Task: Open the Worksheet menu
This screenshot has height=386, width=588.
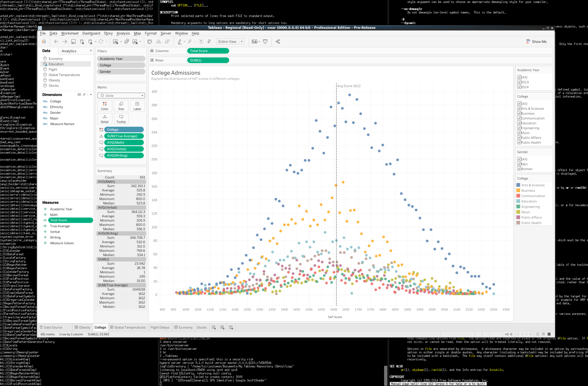Action: point(70,33)
